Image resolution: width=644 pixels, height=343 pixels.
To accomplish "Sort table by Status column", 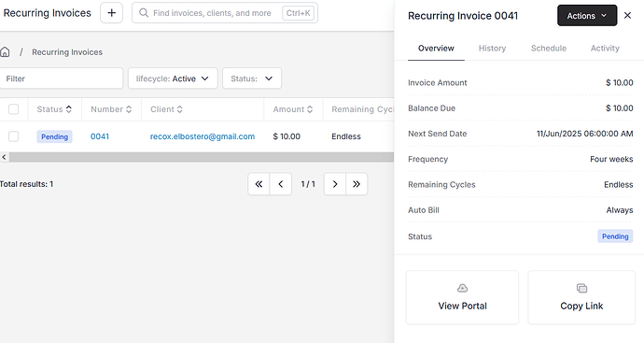I will point(54,109).
